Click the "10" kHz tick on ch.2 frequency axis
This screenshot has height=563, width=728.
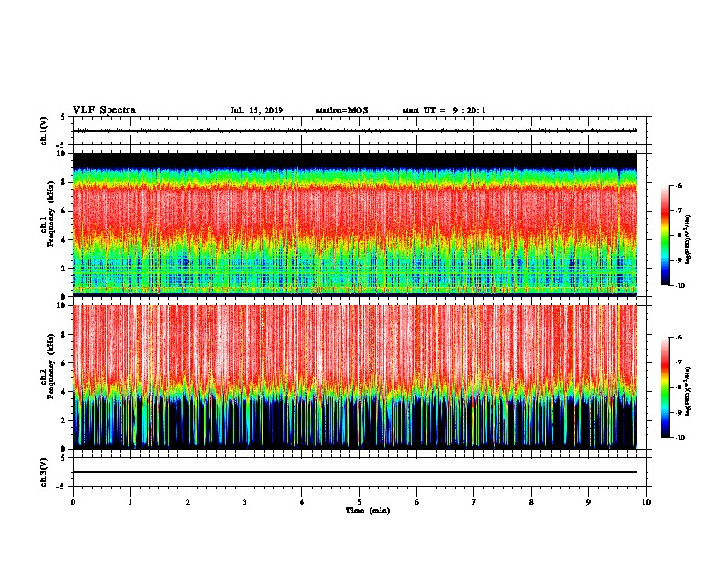pos(62,305)
